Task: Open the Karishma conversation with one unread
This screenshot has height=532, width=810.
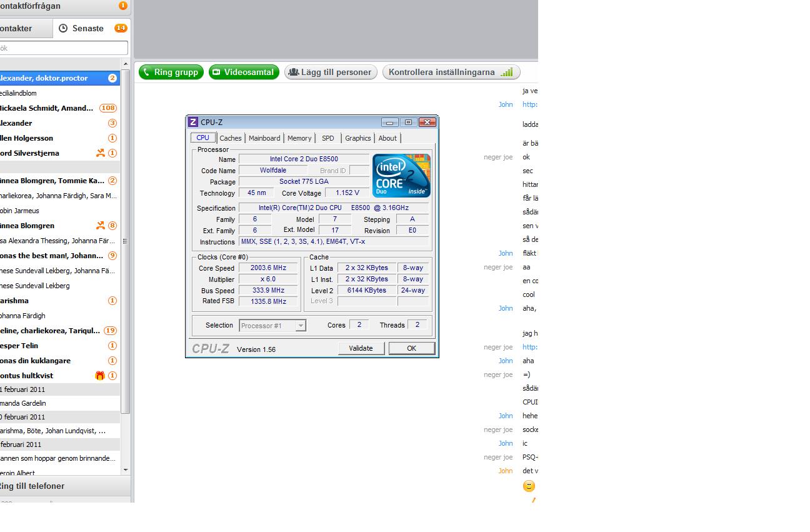Action: click(x=60, y=301)
